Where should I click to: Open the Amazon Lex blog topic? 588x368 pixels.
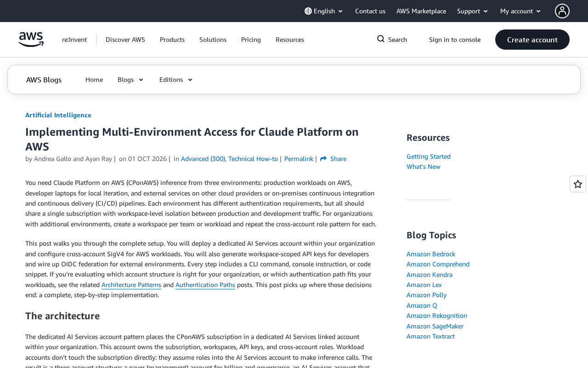pos(424,285)
